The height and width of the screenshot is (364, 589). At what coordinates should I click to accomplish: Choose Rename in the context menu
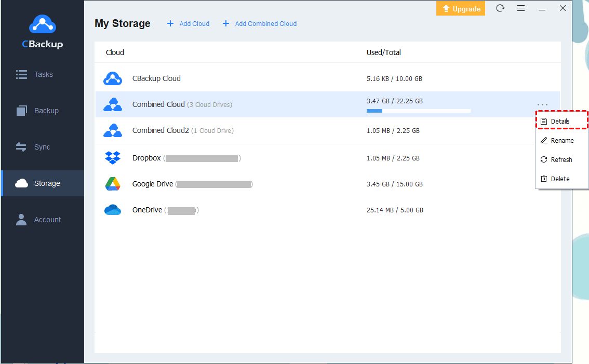pyautogui.click(x=561, y=140)
